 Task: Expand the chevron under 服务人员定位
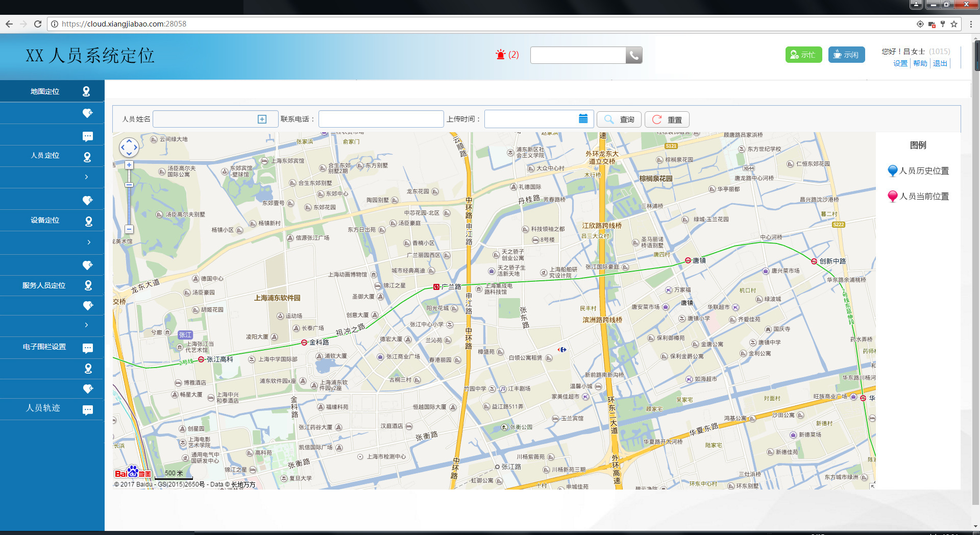(86, 325)
